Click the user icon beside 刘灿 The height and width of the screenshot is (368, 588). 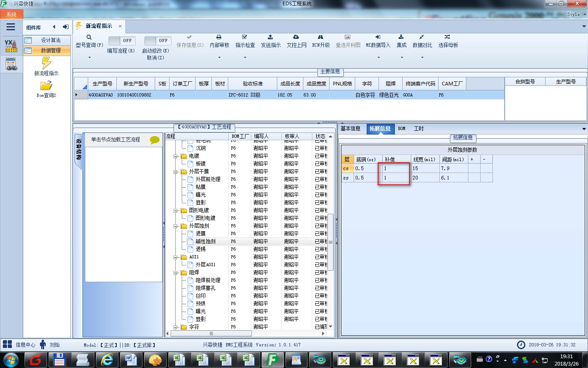tap(43, 344)
